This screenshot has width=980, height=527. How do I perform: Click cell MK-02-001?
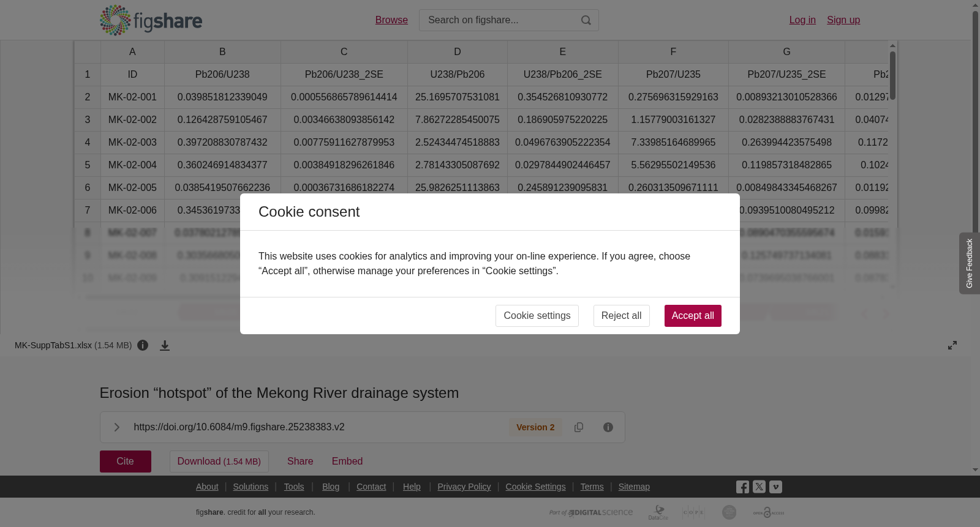click(x=132, y=97)
